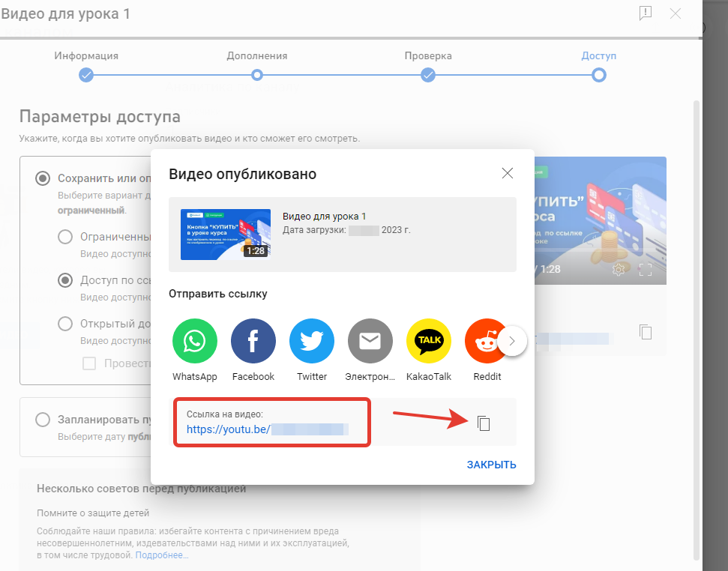The image size is (728, 571).
Task: Click the feedback icon in upload header
Action: pyautogui.click(x=646, y=13)
